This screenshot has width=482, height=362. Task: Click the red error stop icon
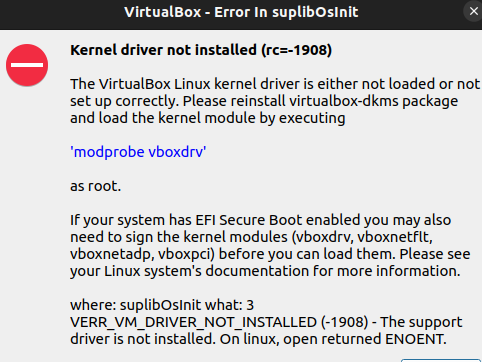coord(27,65)
